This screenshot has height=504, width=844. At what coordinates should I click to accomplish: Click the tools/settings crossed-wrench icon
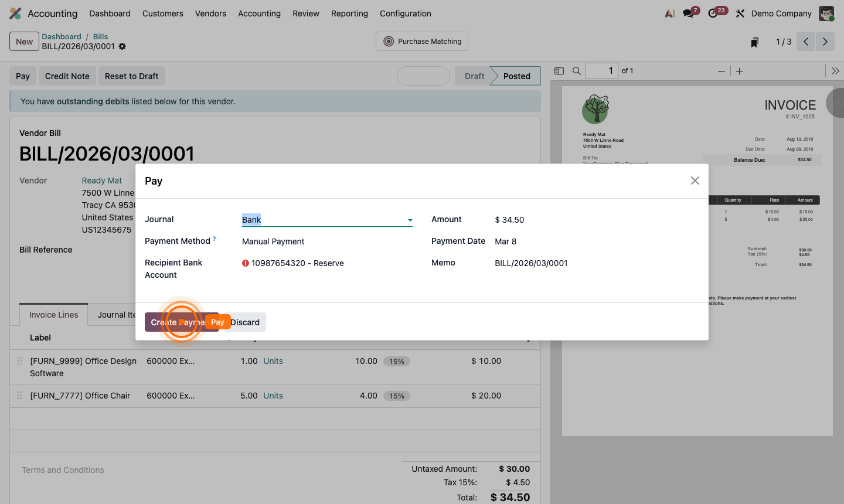tap(740, 13)
